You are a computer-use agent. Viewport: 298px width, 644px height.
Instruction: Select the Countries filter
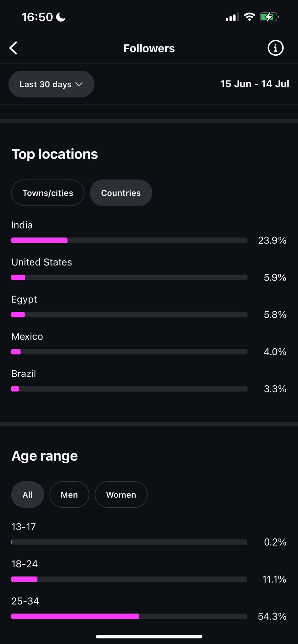point(121,193)
